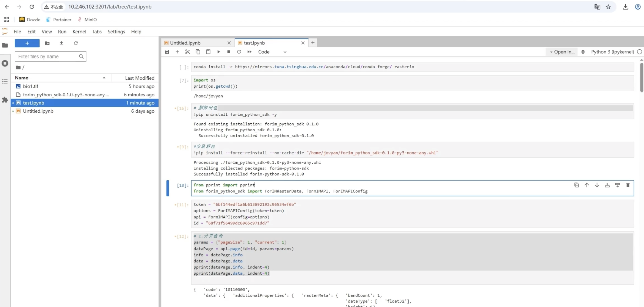Click the blue new launcher plus button
644x307 pixels.
27,43
